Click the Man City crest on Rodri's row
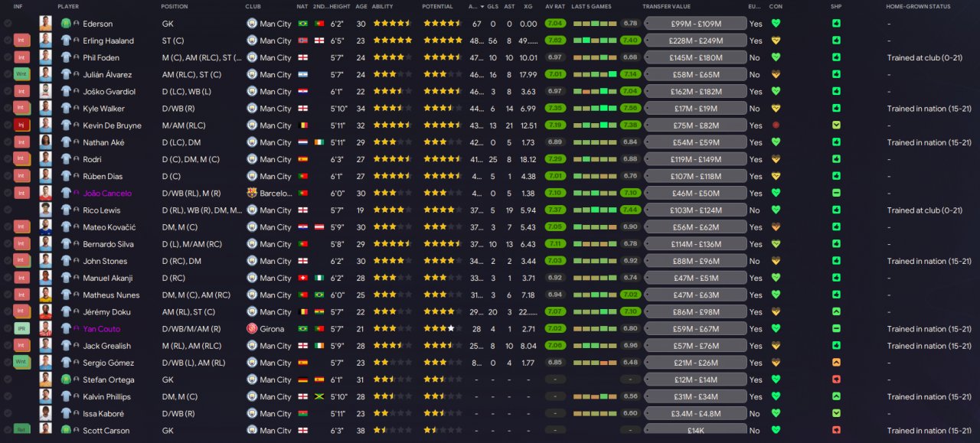The image size is (980, 443). click(252, 159)
